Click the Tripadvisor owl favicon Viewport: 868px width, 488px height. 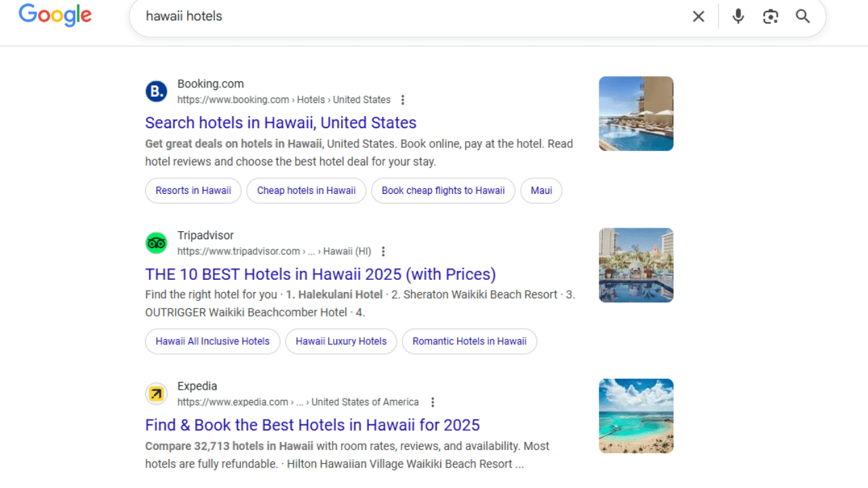click(x=156, y=242)
